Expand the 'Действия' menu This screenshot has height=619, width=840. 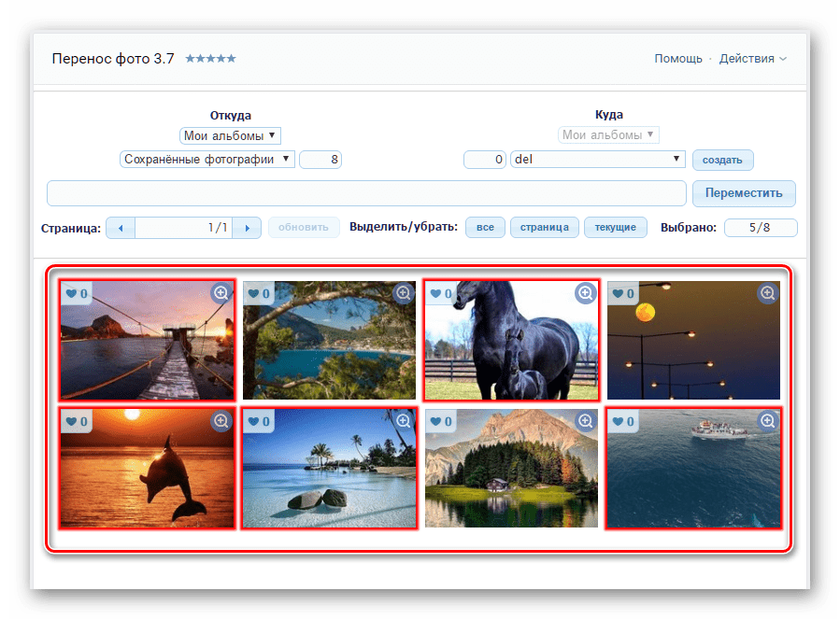pyautogui.click(x=753, y=59)
